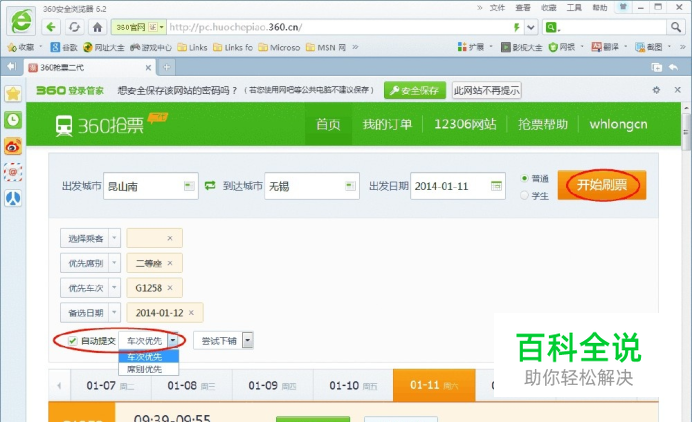Open the history clock icon in sidebar

tap(13, 120)
